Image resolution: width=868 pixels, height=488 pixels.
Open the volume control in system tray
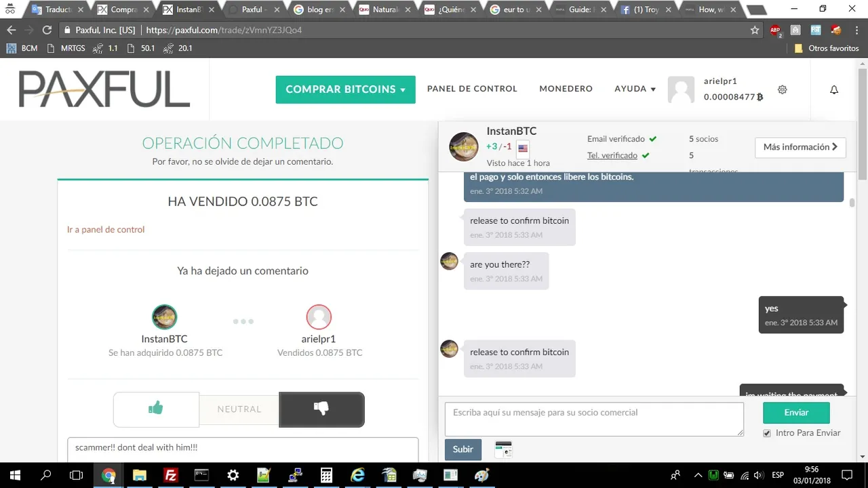tap(758, 475)
